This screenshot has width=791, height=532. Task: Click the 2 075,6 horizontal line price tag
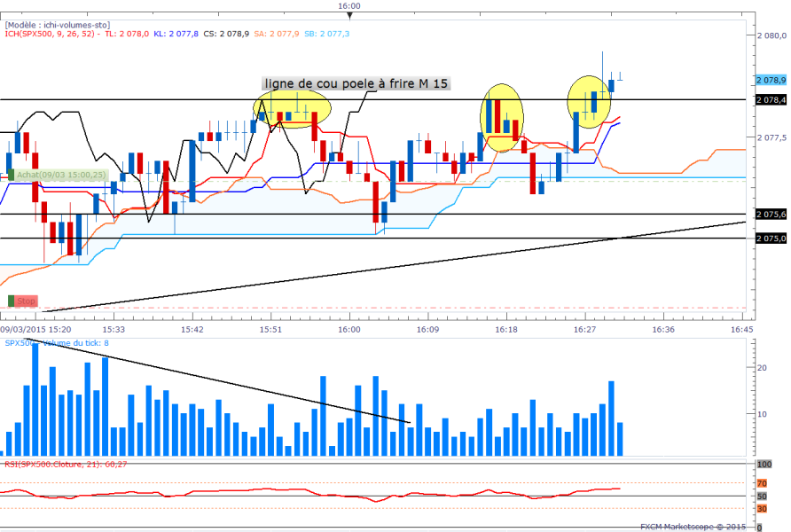[x=771, y=215]
